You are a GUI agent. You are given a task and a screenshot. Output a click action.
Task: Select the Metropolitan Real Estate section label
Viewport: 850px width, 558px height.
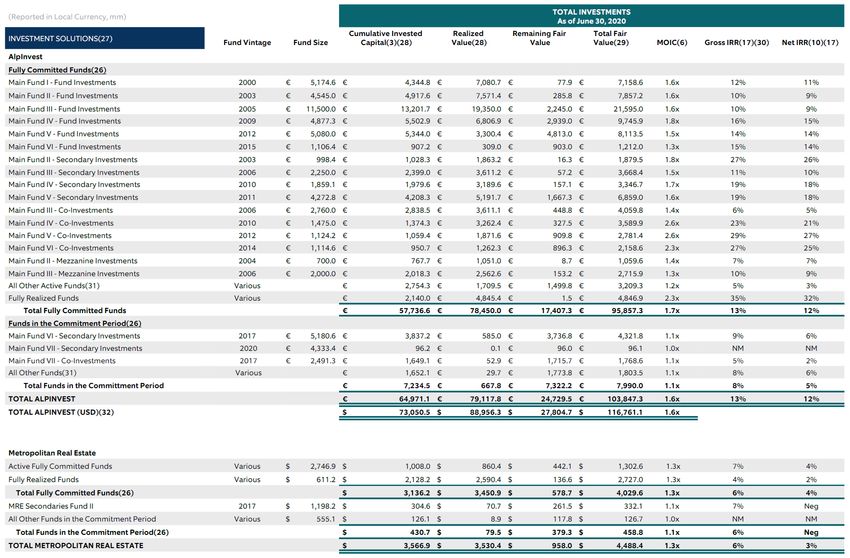click(x=52, y=453)
